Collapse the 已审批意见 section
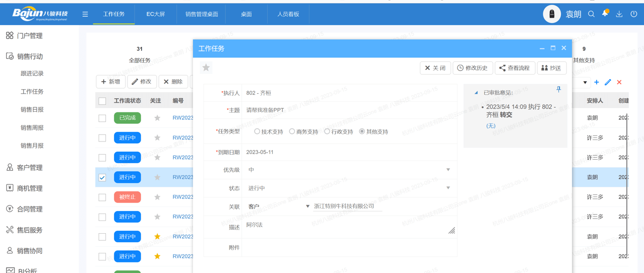The image size is (644, 273). [476, 93]
